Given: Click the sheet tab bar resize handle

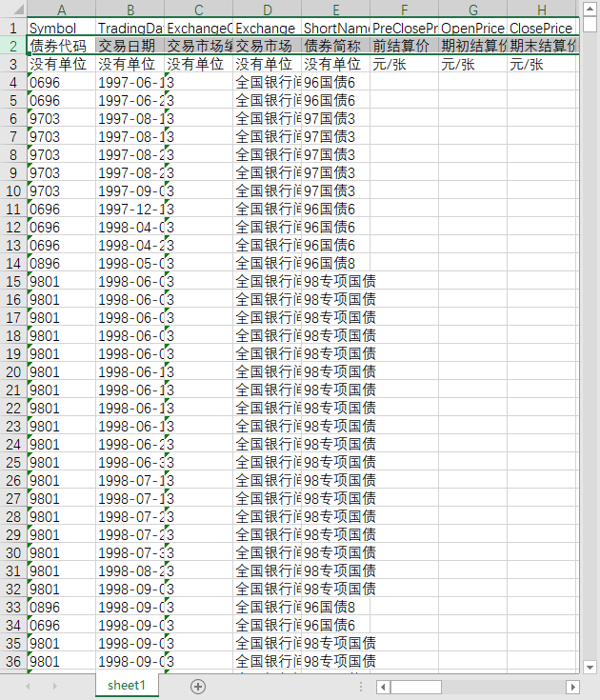Looking at the screenshot, I should (361, 687).
